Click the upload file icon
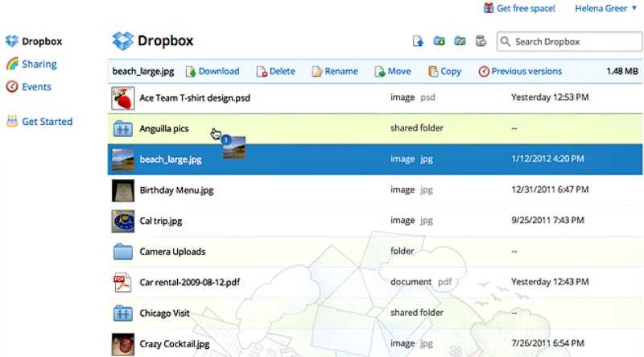Viewport: 644px width, 357px height. point(418,41)
